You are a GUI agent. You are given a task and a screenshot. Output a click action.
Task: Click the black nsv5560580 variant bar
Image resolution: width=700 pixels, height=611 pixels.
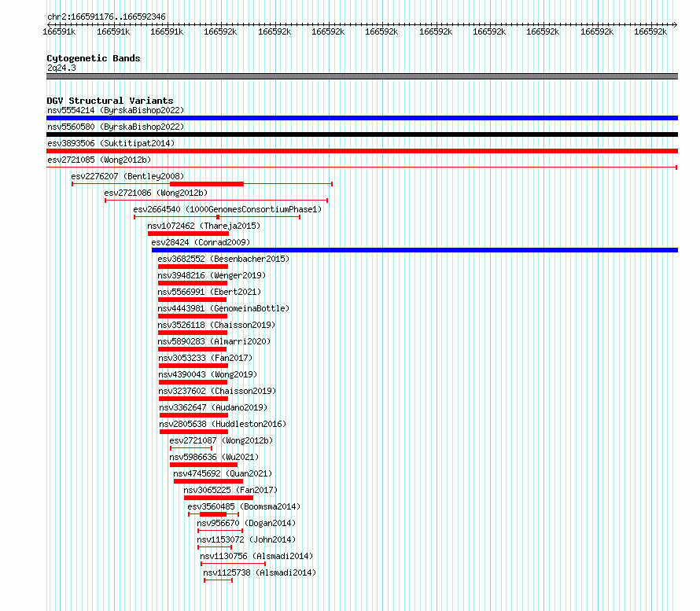[x=362, y=134]
